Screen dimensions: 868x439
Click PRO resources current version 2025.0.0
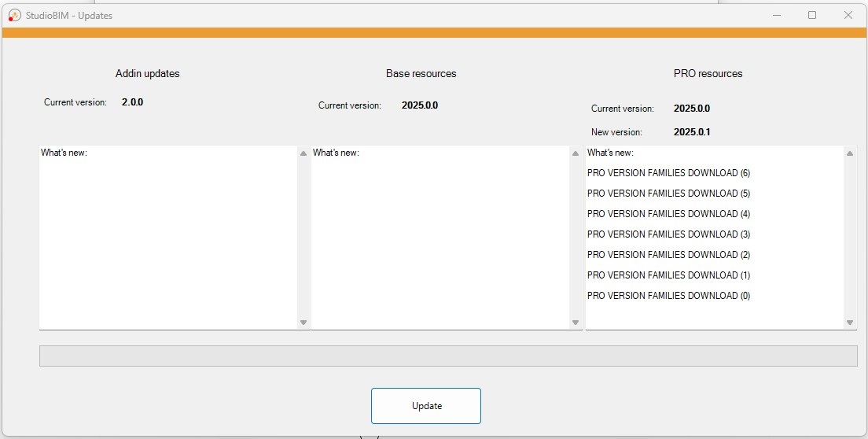[691, 109]
